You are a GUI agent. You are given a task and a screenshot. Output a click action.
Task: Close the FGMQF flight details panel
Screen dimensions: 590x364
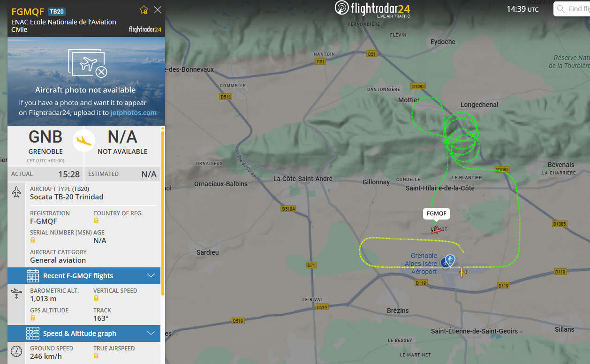[158, 10]
